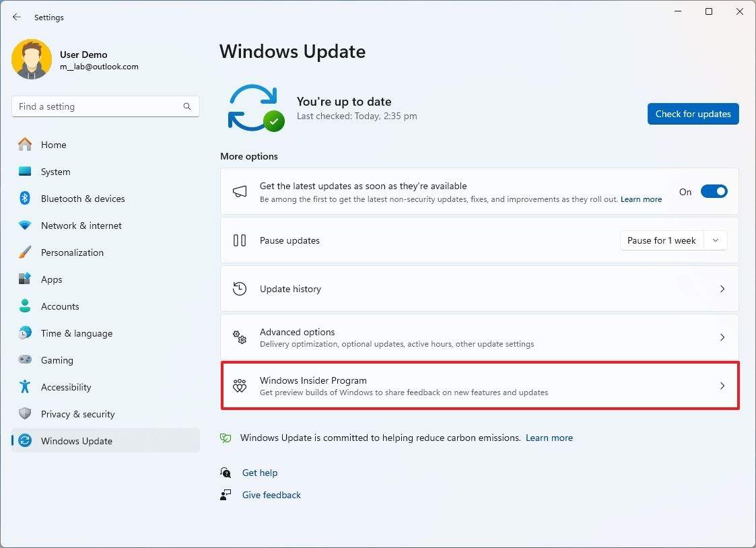Click the back arrow in Settings

tap(17, 17)
